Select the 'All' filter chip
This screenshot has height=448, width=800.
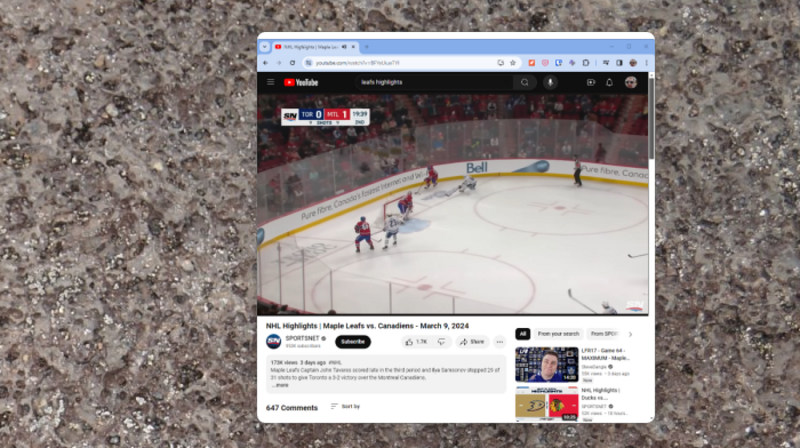pyautogui.click(x=522, y=333)
